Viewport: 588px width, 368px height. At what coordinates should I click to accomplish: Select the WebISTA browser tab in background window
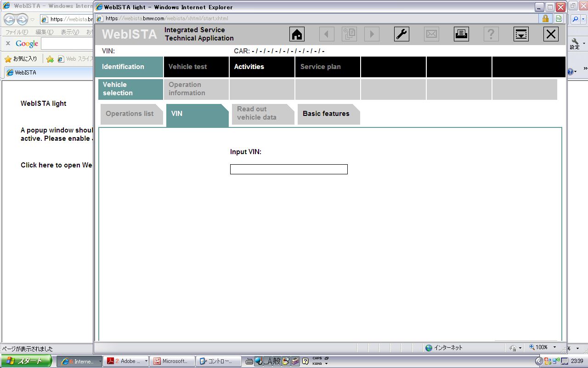[x=49, y=73]
